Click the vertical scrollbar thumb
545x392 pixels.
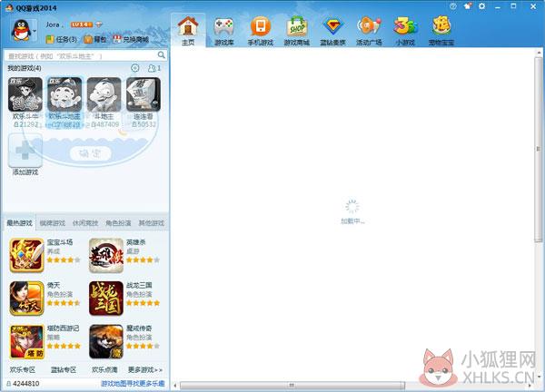[x=539, y=150]
